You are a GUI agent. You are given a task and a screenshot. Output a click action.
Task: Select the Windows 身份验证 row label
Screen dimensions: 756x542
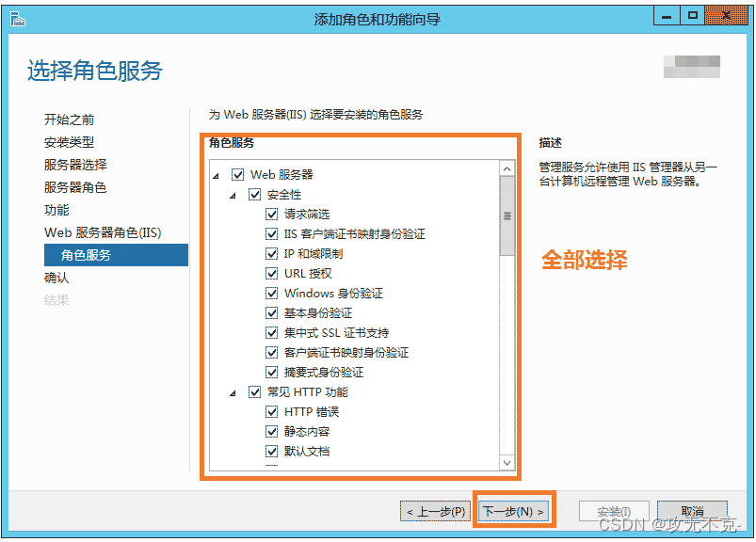tap(333, 293)
